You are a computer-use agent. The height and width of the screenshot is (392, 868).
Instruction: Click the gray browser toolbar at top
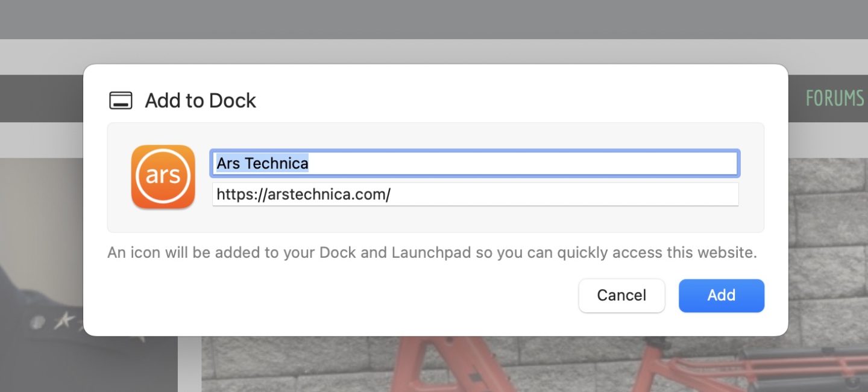434,19
